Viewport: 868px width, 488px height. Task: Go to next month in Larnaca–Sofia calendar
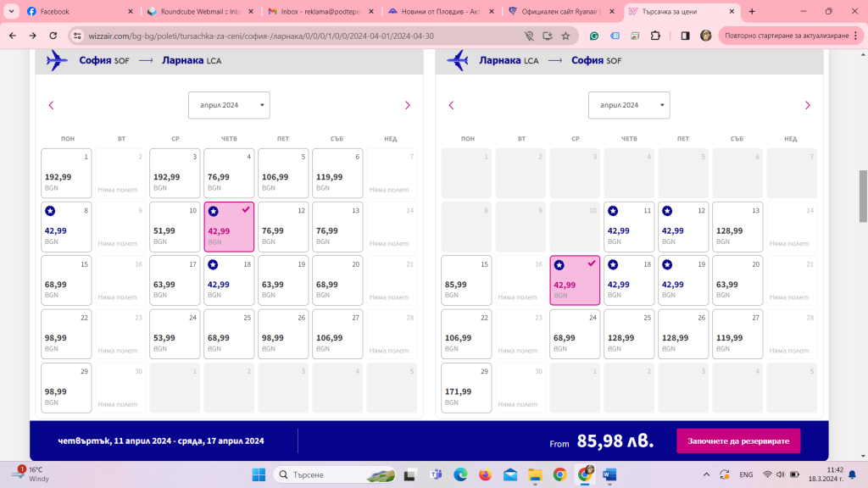pos(807,105)
